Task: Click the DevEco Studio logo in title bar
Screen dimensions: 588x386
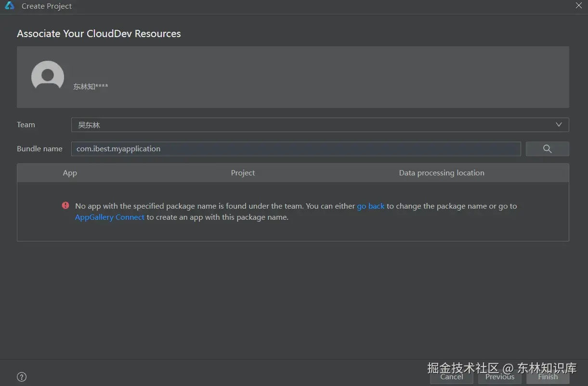Action: (x=10, y=6)
